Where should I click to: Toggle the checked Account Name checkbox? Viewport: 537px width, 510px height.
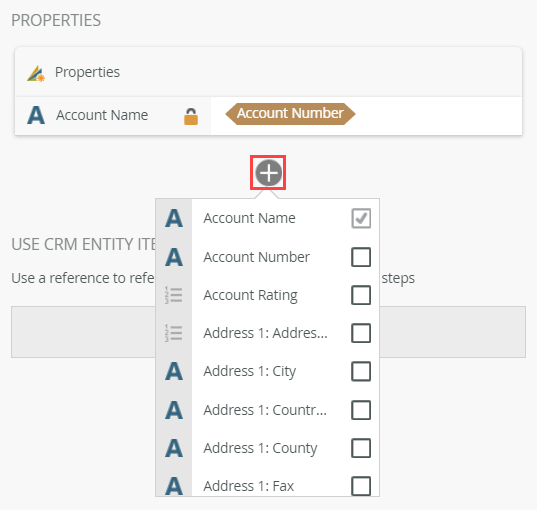pyautogui.click(x=361, y=218)
